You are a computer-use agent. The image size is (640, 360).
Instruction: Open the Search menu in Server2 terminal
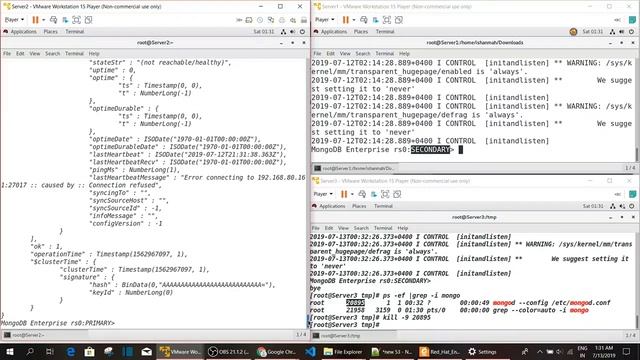click(x=53, y=53)
